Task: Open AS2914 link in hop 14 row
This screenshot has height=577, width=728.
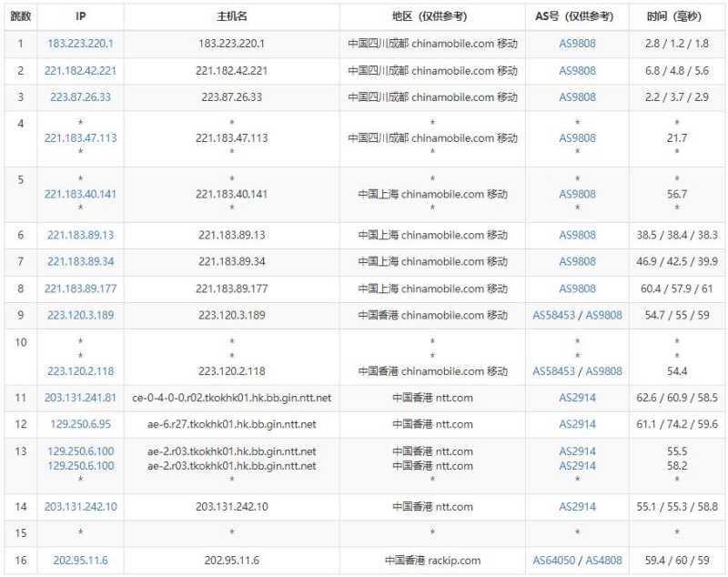Action: (577, 506)
